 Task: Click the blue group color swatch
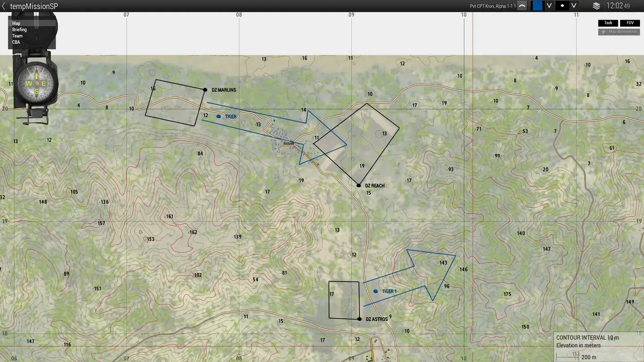click(x=537, y=5)
